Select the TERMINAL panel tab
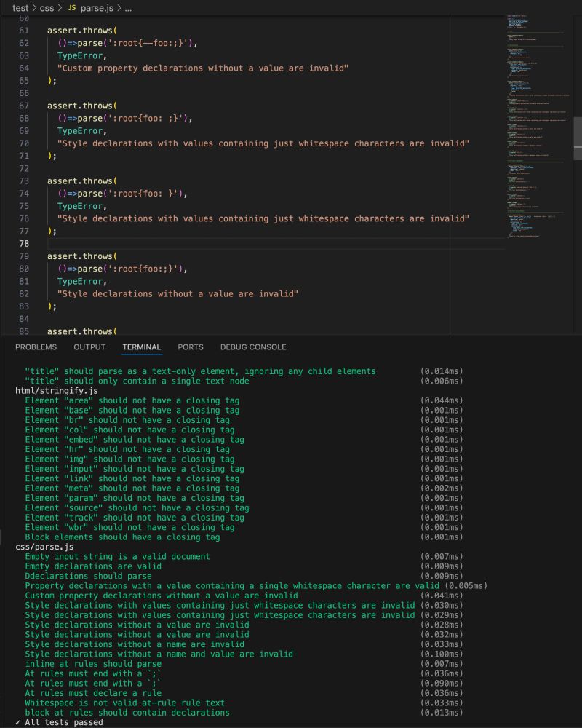 [x=142, y=347]
